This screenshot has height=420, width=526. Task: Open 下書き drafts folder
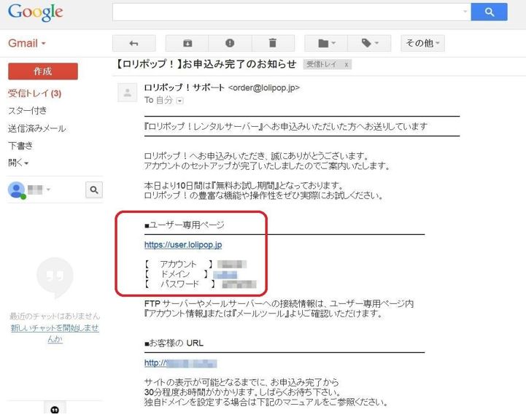[20, 146]
